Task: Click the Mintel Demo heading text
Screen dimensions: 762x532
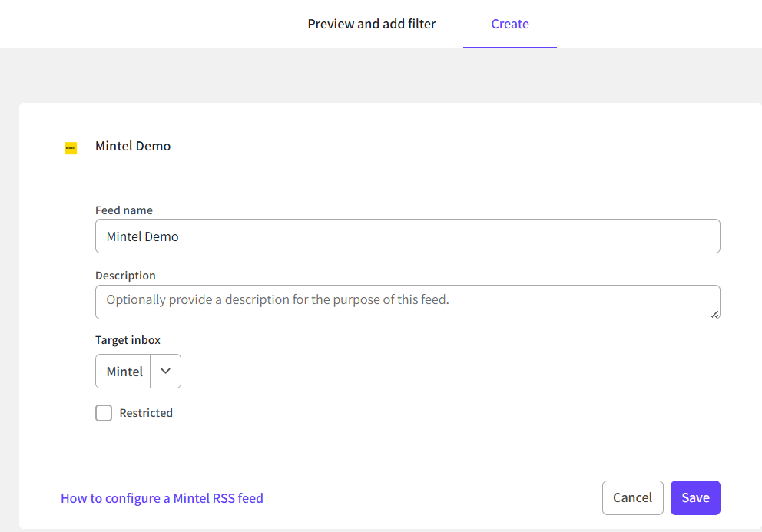Action: [x=133, y=146]
